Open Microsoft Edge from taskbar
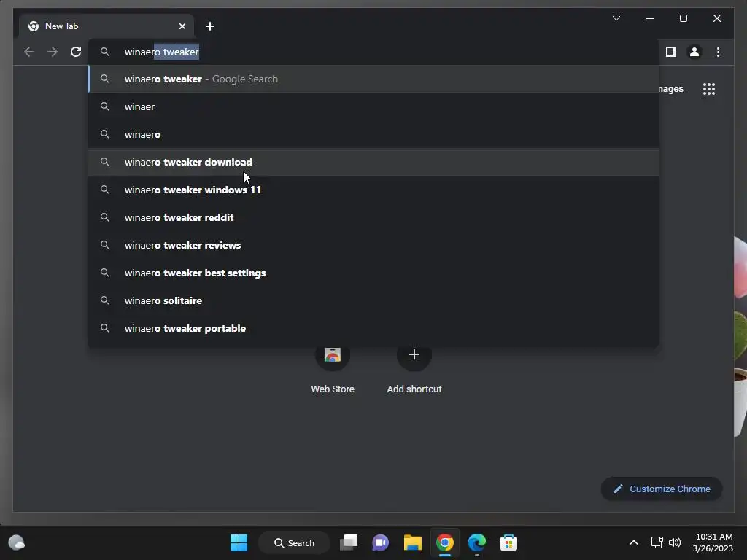 477,542
